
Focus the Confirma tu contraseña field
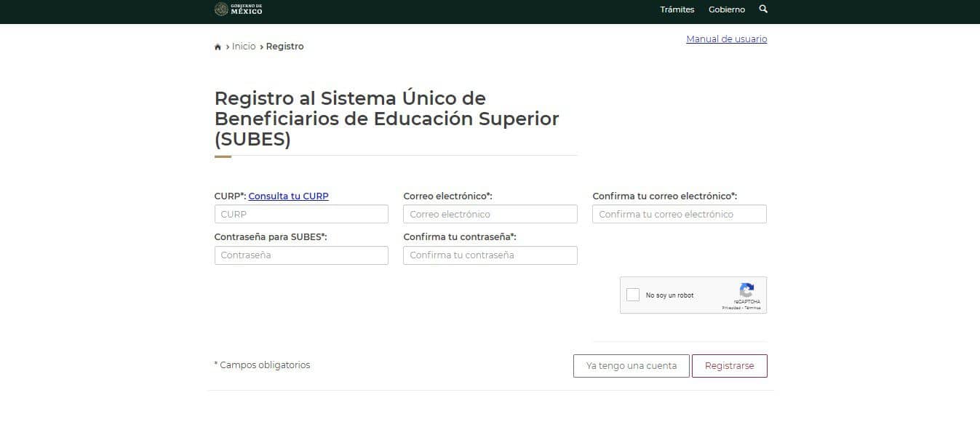[490, 255]
